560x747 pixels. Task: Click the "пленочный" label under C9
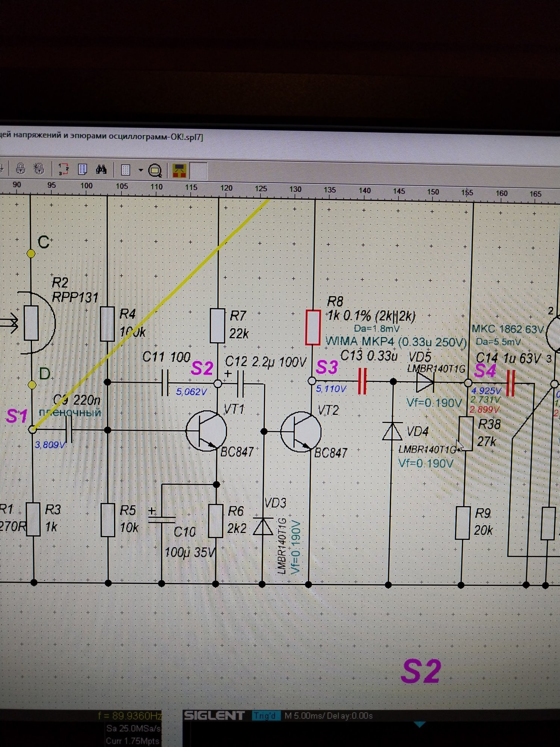(x=70, y=413)
